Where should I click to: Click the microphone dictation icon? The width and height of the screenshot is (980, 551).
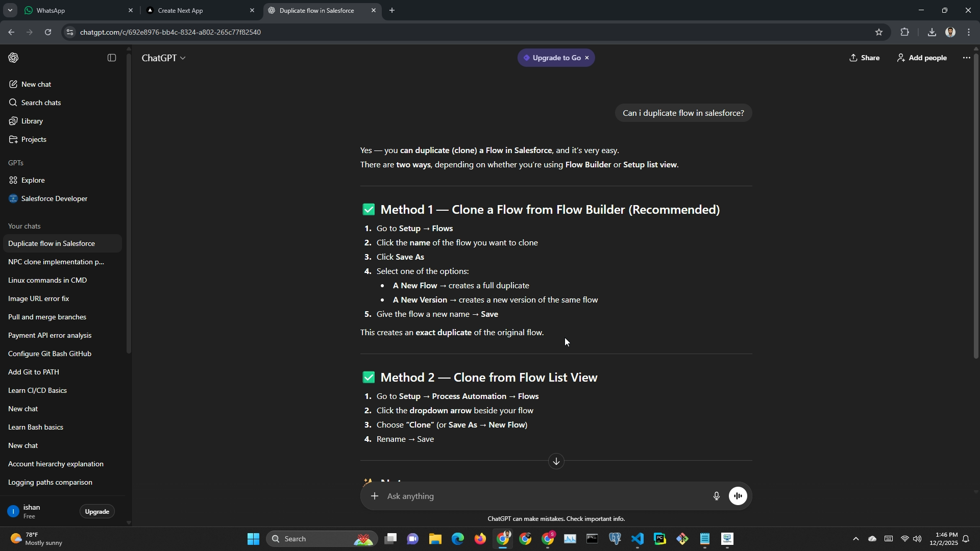(716, 496)
